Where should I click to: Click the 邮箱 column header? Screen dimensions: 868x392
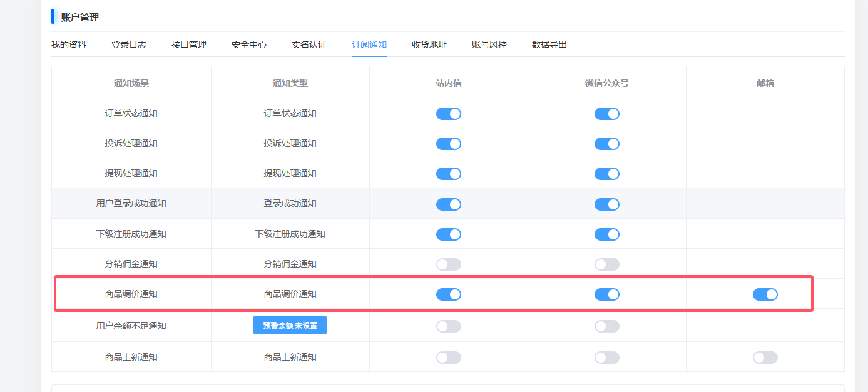[x=765, y=83]
